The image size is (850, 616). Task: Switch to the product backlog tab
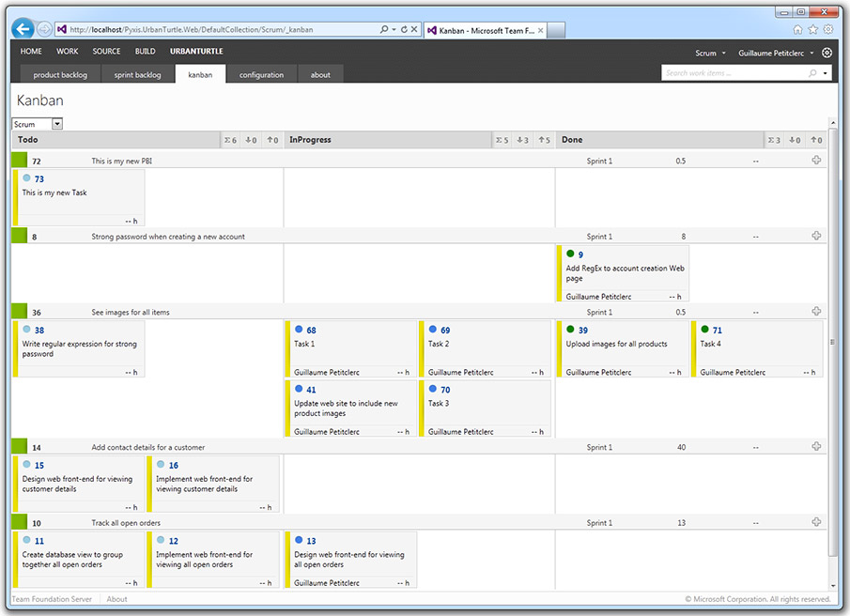tap(59, 73)
